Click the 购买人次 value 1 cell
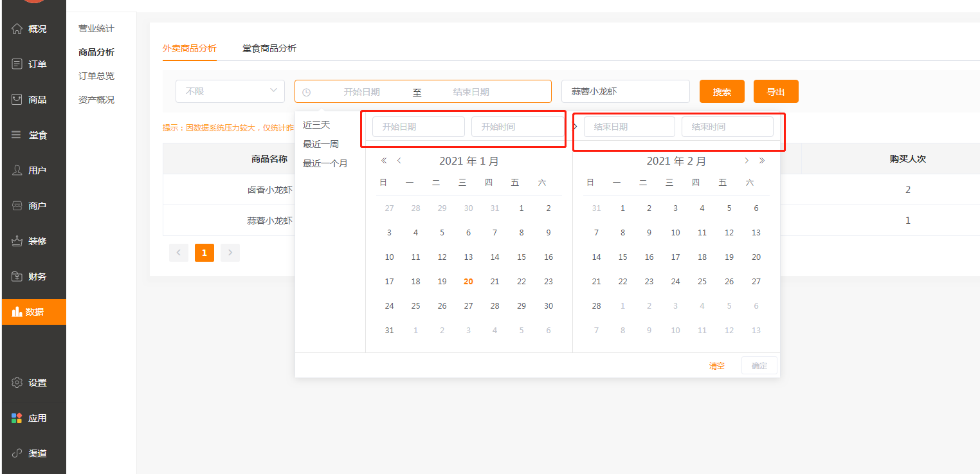 click(x=908, y=221)
